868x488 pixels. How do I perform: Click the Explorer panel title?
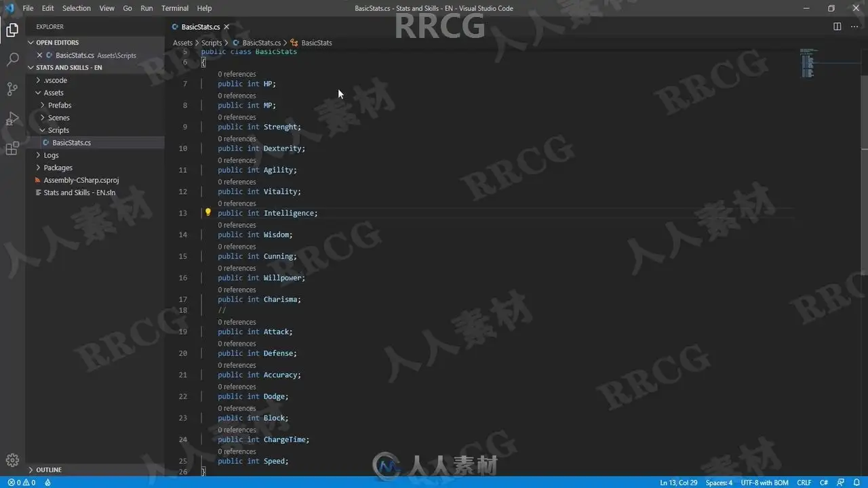pos(50,26)
